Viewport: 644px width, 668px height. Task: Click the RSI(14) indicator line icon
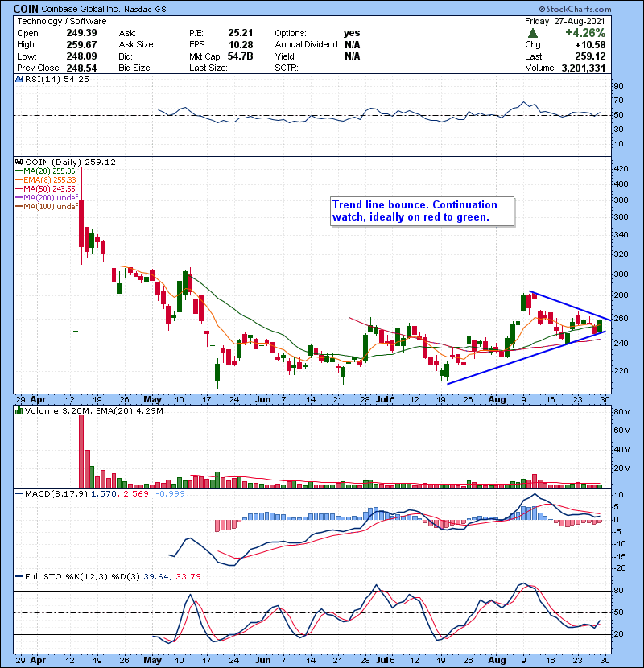[19, 79]
